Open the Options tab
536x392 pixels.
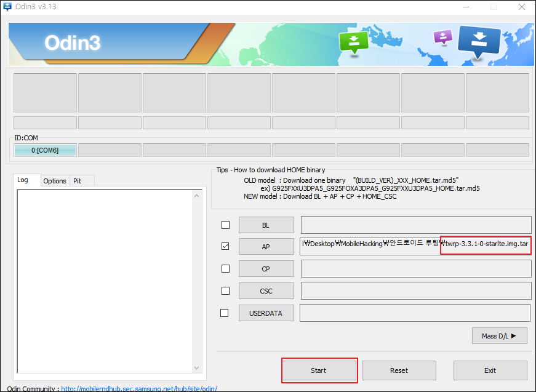tap(55, 181)
